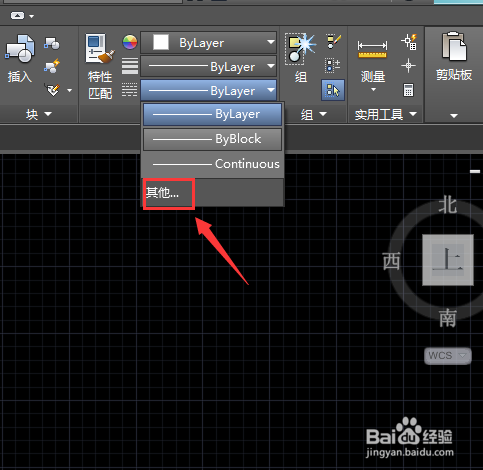
Task: Choose ByBlock in the linetype list
Action: [213, 139]
